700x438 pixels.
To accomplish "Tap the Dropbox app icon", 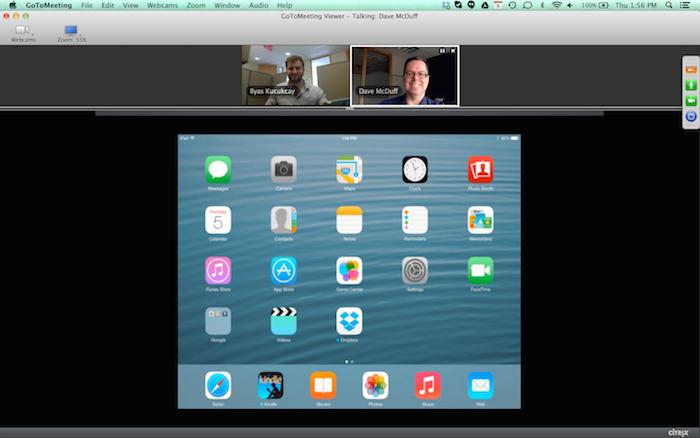I will 349,321.
